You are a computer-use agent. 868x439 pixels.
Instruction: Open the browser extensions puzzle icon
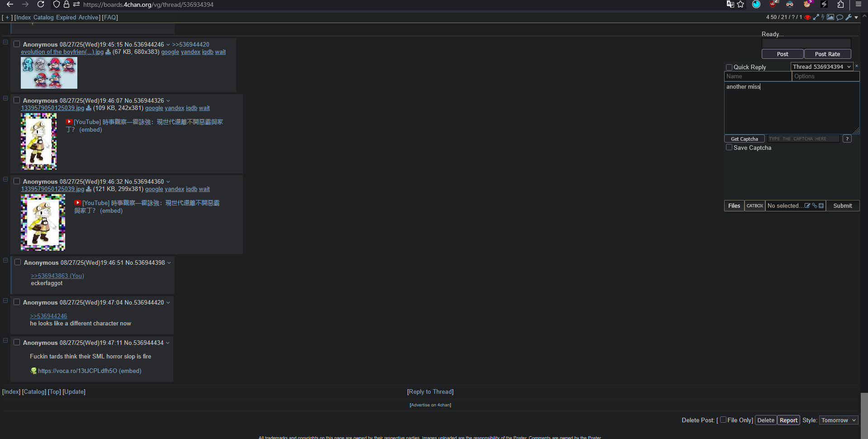click(x=840, y=5)
